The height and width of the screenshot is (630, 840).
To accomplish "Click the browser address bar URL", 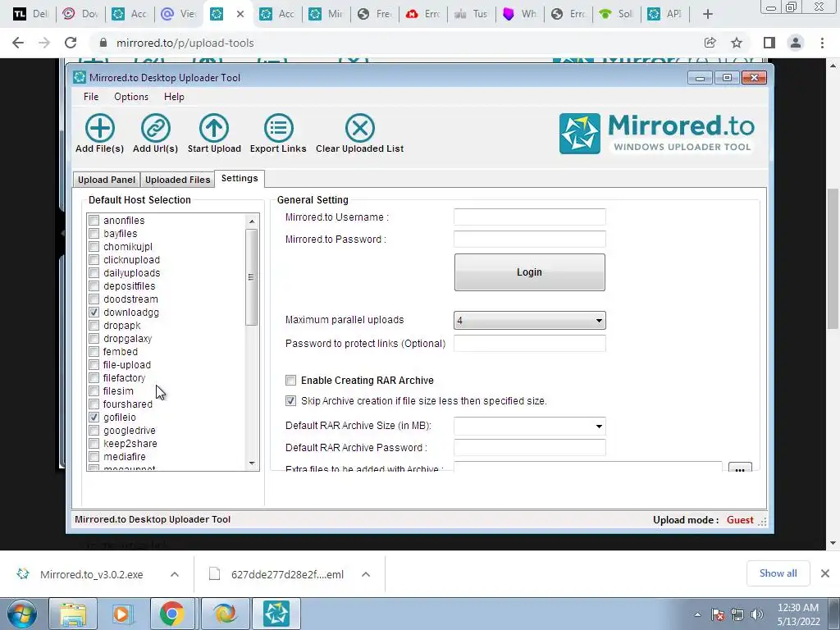I will tap(185, 43).
